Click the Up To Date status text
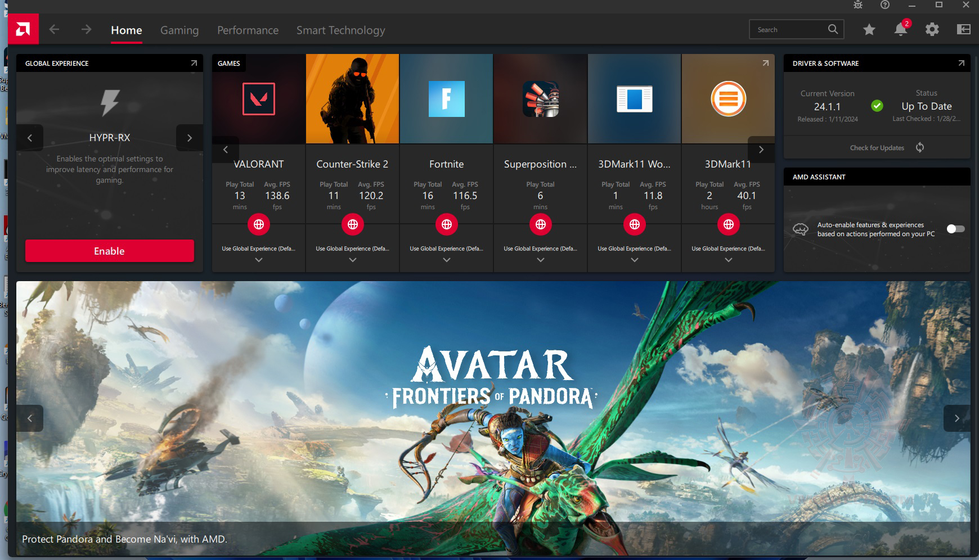The image size is (979, 560). click(927, 106)
